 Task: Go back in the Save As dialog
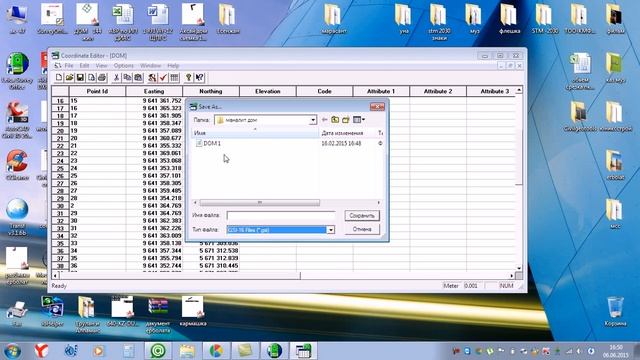click(324, 120)
